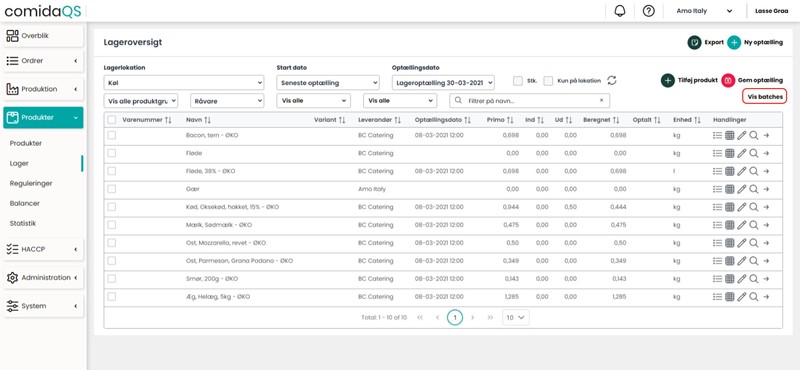Viewport: 800px width, 370px height.
Task: Open the notifications bell icon
Action: coord(620,11)
